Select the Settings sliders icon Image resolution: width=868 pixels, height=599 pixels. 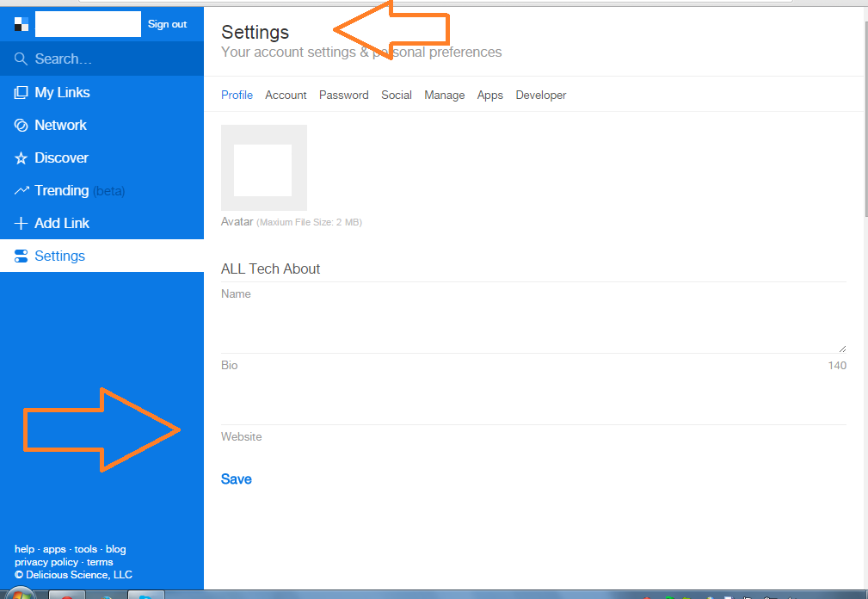20,256
